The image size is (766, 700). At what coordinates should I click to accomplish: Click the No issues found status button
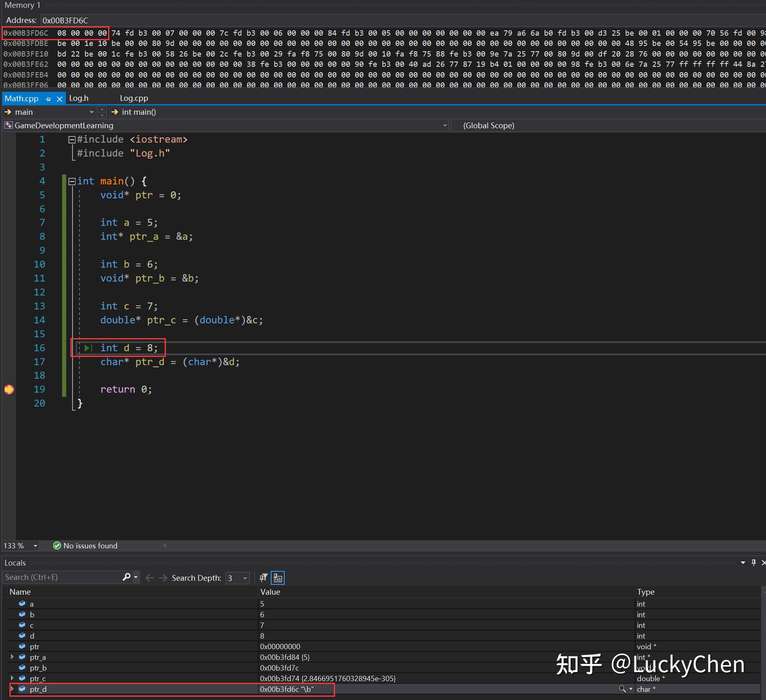[x=85, y=545]
